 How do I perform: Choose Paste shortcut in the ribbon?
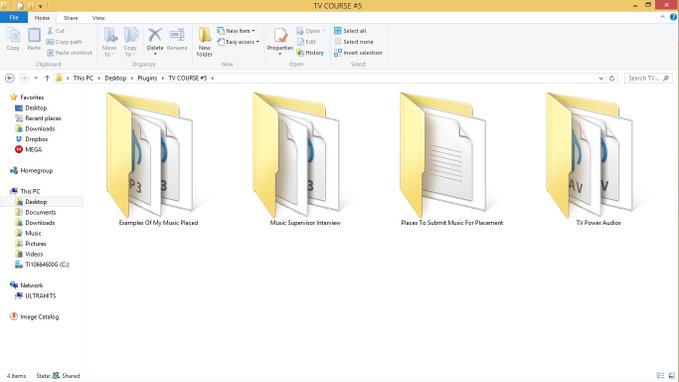tap(69, 52)
